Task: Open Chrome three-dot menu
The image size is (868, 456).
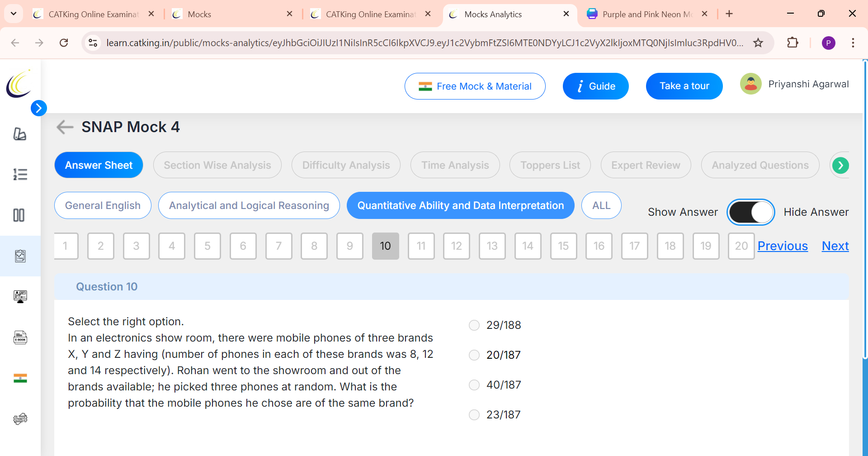Action: click(x=853, y=43)
